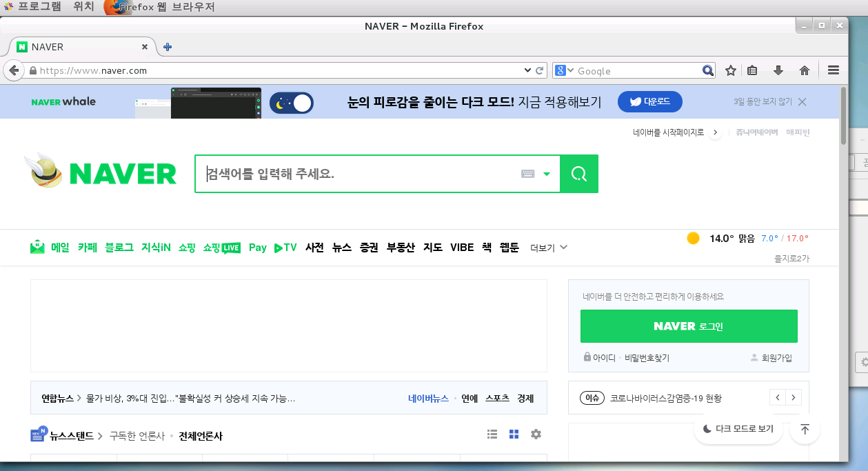Viewport: 868px width, 471px height.
Task: Toggle the dark mode switch in banner
Action: (291, 103)
